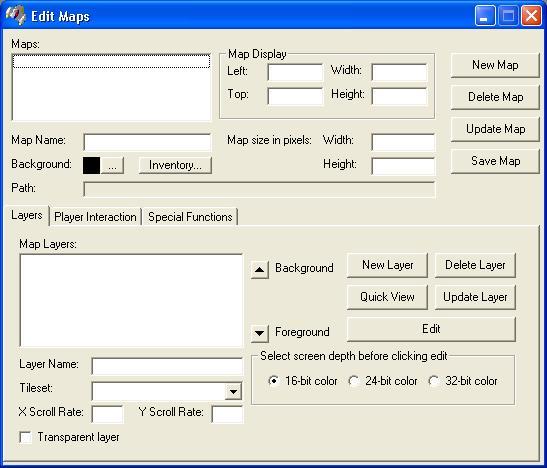Click the map size Width field
Viewport: 547px width, 468px height.
coord(403,142)
